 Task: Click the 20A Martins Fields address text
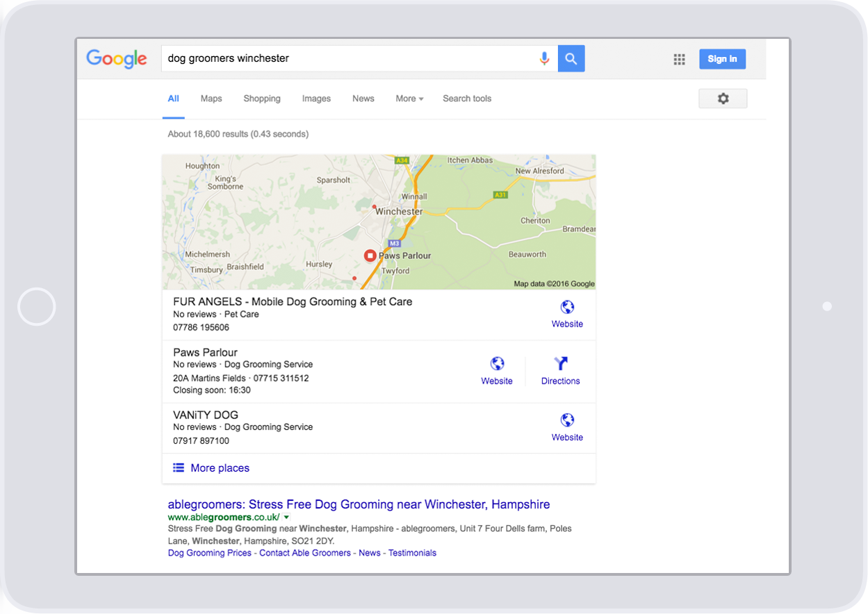pyautogui.click(x=209, y=379)
